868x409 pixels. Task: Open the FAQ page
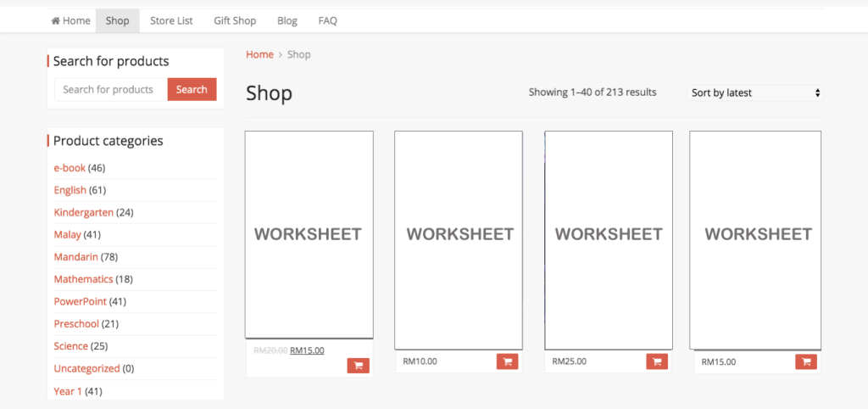(327, 21)
